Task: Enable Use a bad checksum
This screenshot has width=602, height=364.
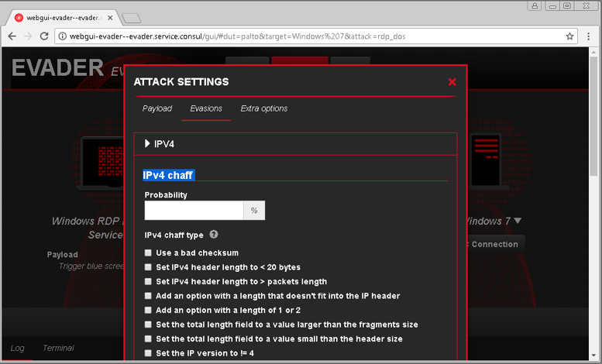Action: pyautogui.click(x=148, y=252)
